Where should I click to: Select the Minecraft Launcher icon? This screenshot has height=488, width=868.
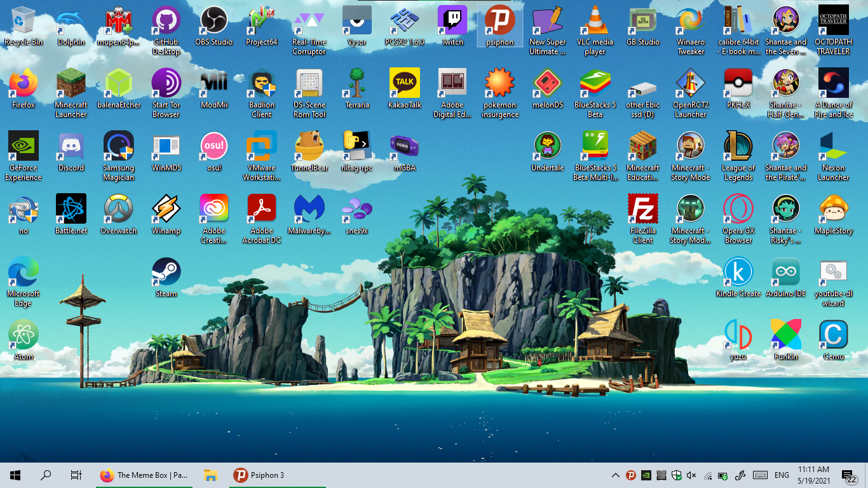[x=71, y=93]
